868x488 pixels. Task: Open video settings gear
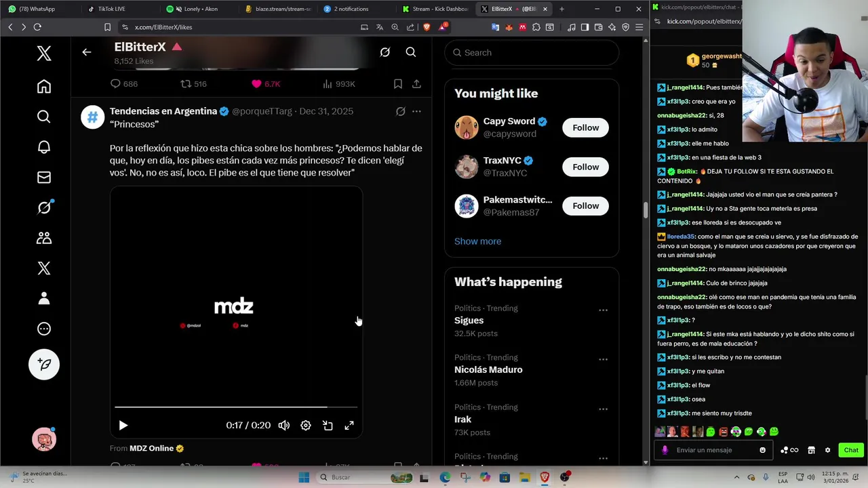(306, 426)
